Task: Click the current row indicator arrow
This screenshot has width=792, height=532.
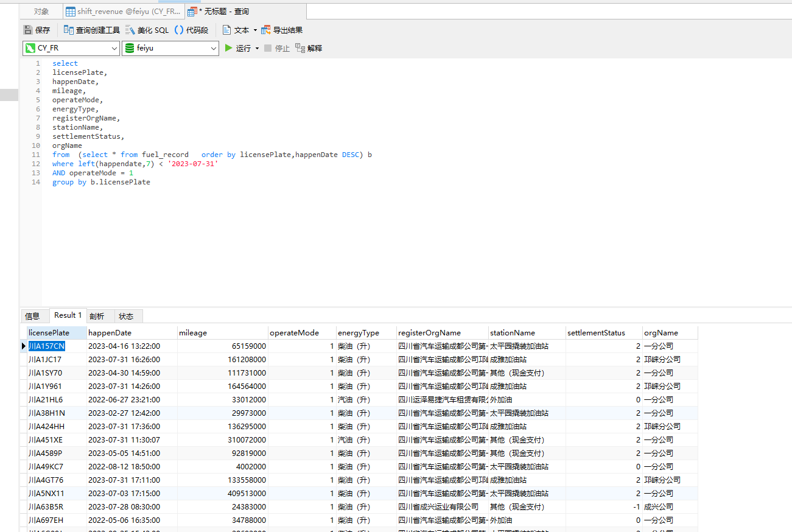Action: pos(23,346)
